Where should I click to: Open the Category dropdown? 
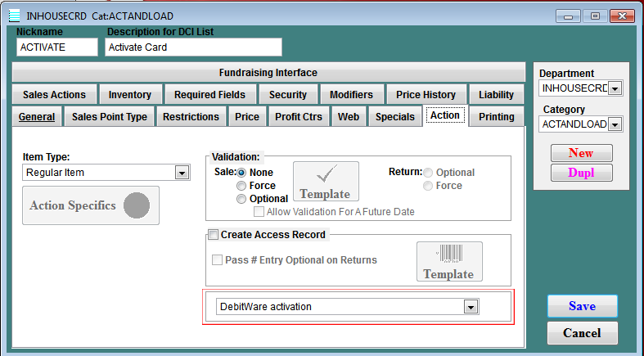(x=615, y=124)
